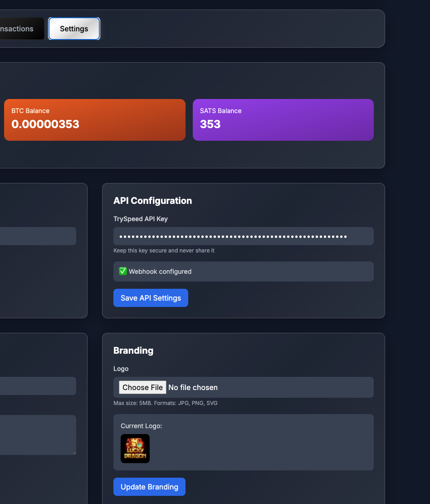
Task: Click the Keep this key secure hint text
Action: (x=164, y=250)
